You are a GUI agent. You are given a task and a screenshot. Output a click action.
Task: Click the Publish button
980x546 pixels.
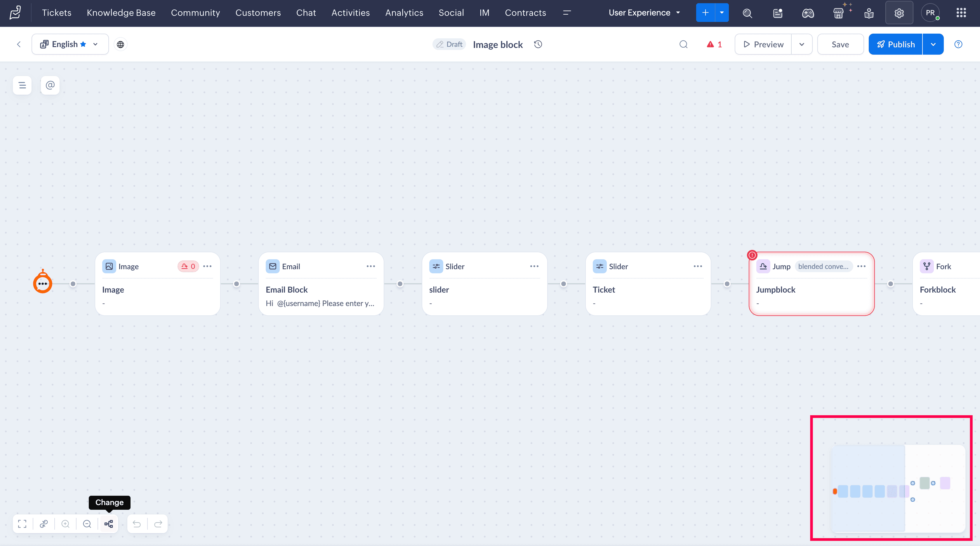coord(896,44)
